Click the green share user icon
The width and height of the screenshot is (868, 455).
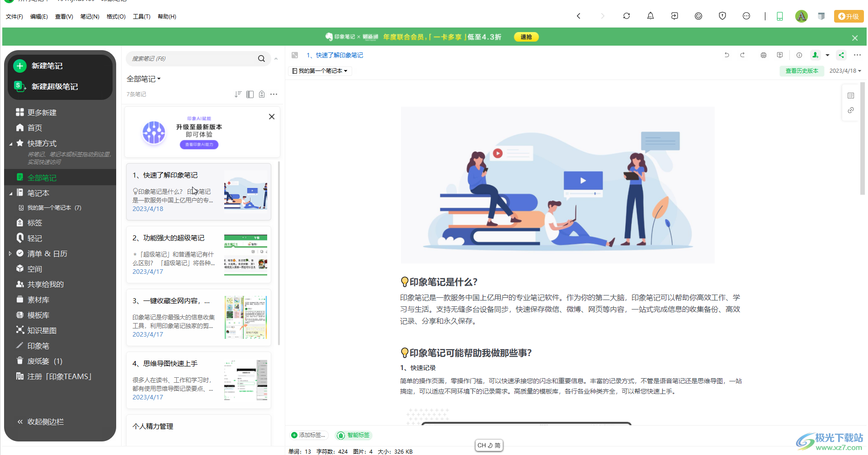click(x=815, y=55)
